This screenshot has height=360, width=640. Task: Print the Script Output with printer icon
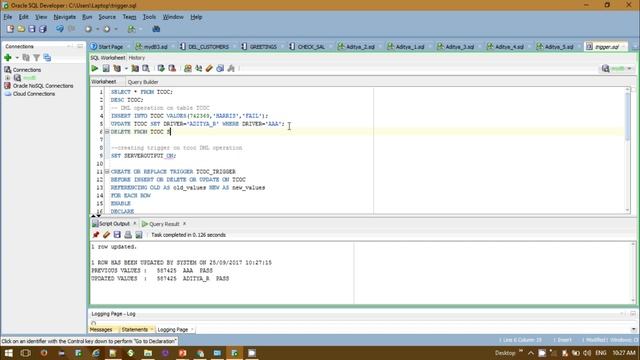click(x=128, y=235)
